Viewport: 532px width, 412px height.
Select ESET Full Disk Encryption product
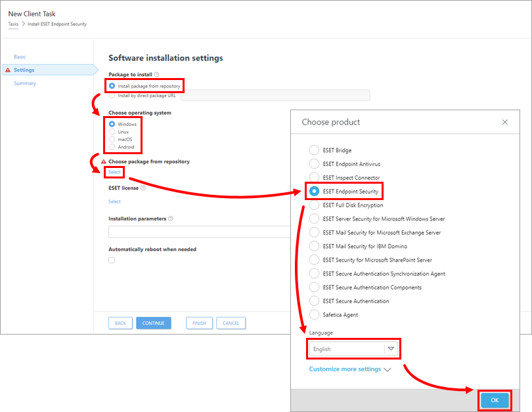(314, 205)
